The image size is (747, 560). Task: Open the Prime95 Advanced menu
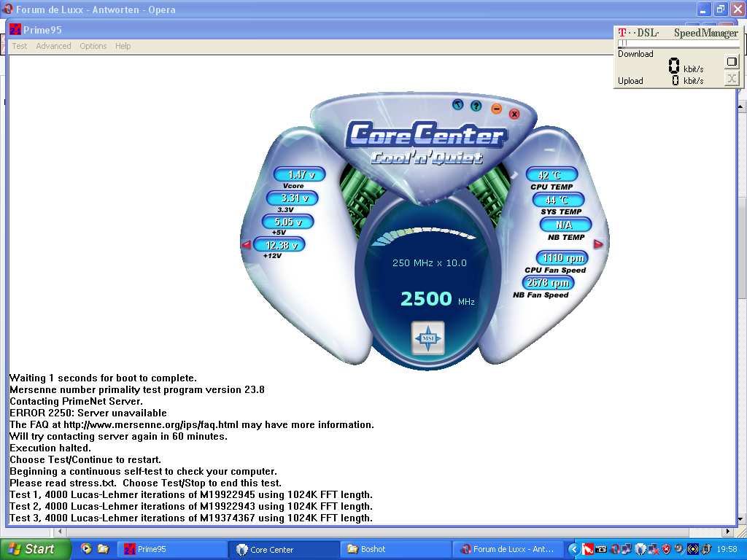tap(53, 46)
